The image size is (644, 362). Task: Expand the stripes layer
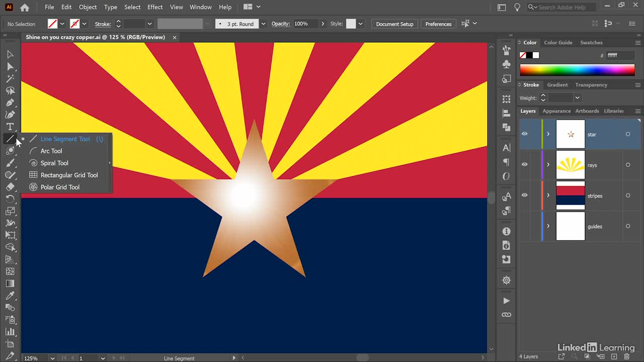pyautogui.click(x=548, y=196)
